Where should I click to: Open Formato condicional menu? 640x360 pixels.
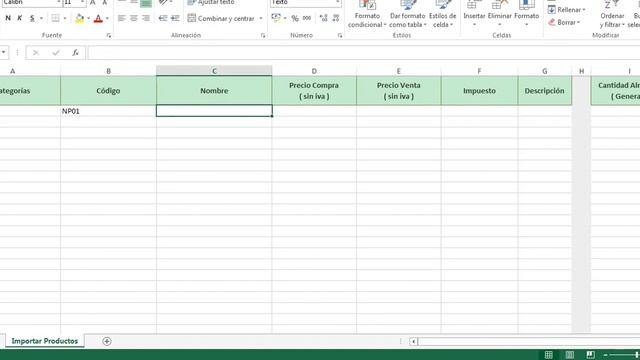click(367, 14)
